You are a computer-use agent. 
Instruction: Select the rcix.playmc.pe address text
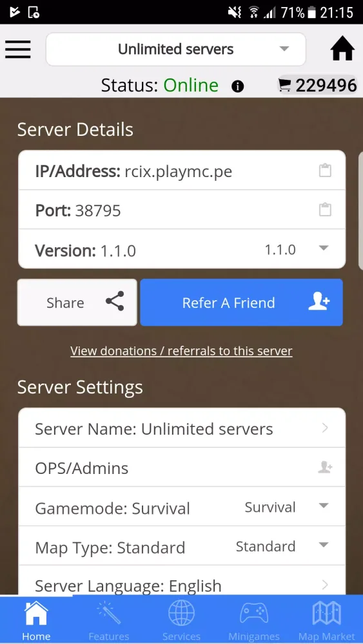[x=179, y=171]
